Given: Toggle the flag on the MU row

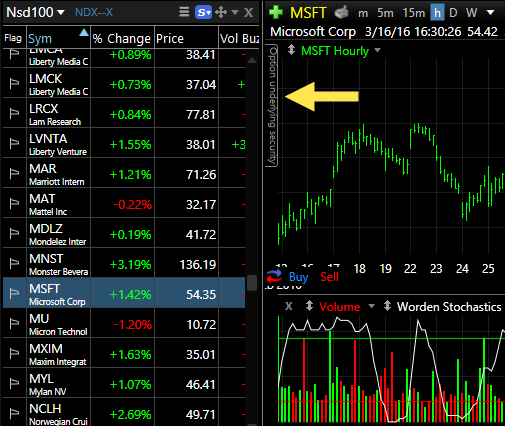Looking at the screenshot, I should pos(14,323).
